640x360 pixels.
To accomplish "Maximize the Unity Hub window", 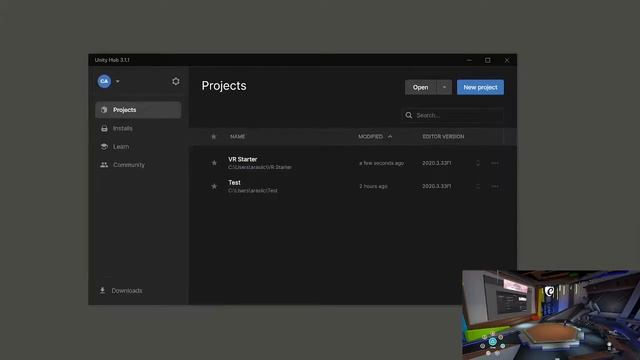I will (x=488, y=60).
